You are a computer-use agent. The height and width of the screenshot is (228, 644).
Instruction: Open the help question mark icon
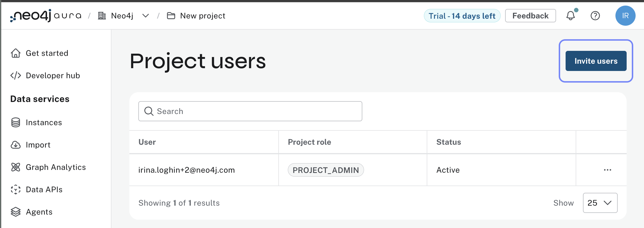[595, 16]
